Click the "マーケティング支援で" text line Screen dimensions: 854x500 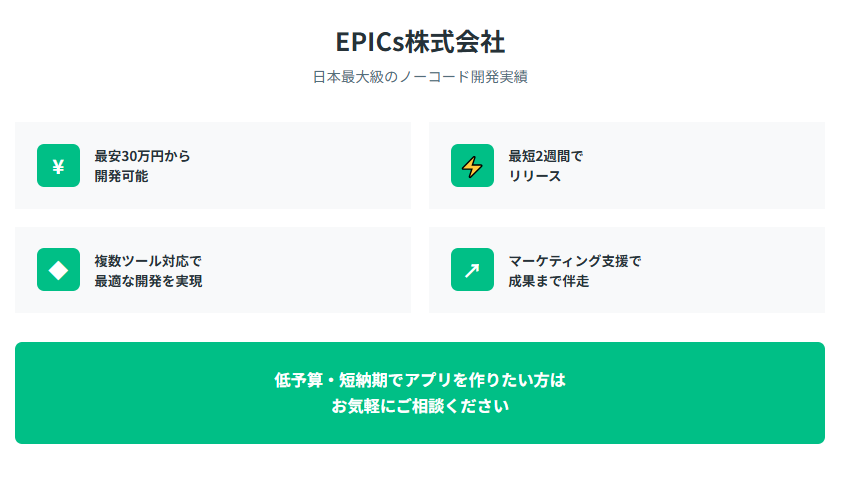pyautogui.click(x=575, y=261)
